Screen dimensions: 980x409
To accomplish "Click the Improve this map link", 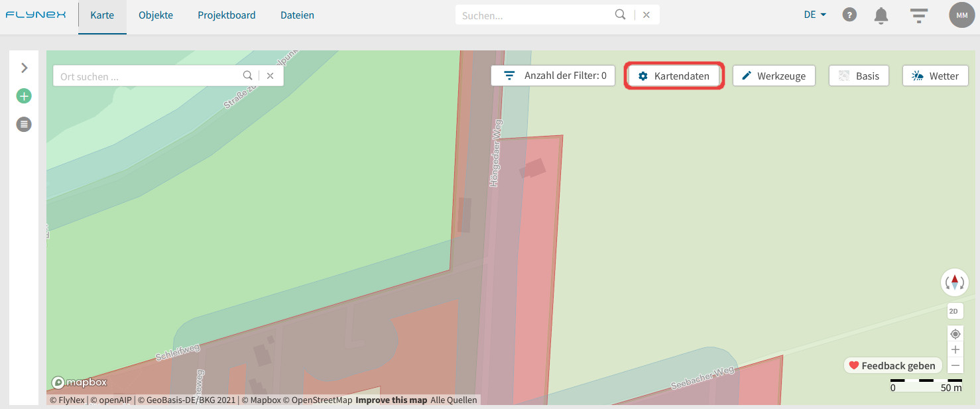I will (391, 400).
